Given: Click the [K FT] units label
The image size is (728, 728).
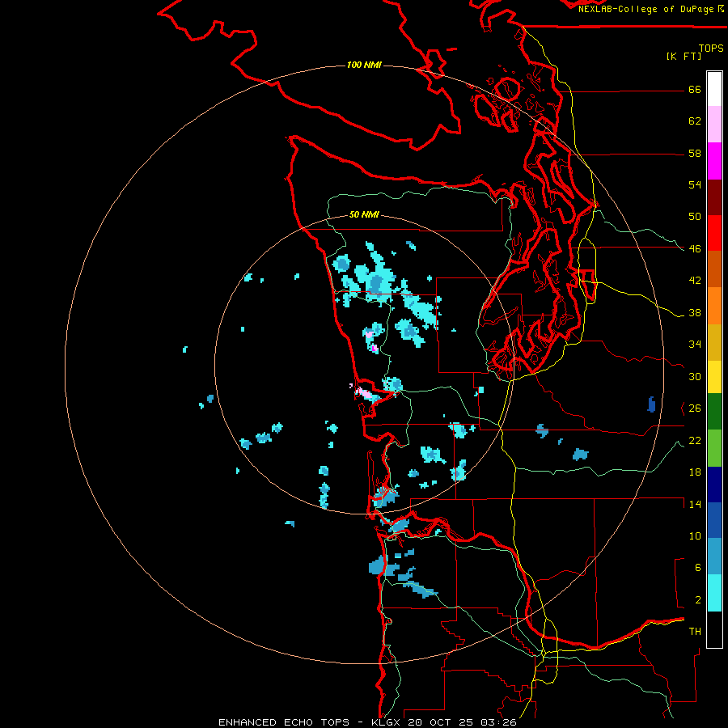Looking at the screenshot, I should pyautogui.click(x=684, y=56).
